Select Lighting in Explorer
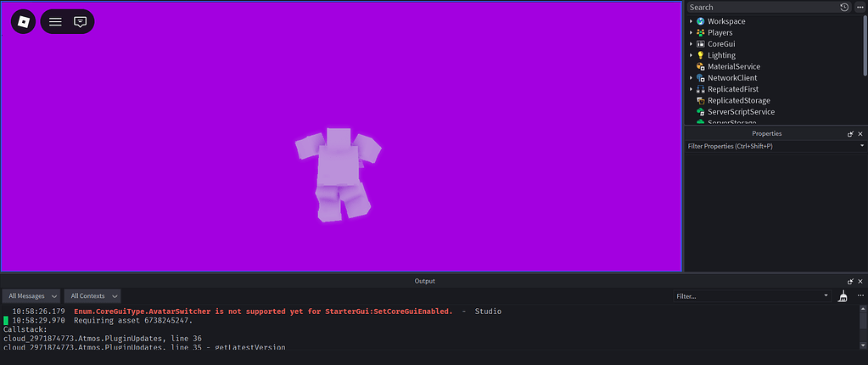 click(721, 55)
